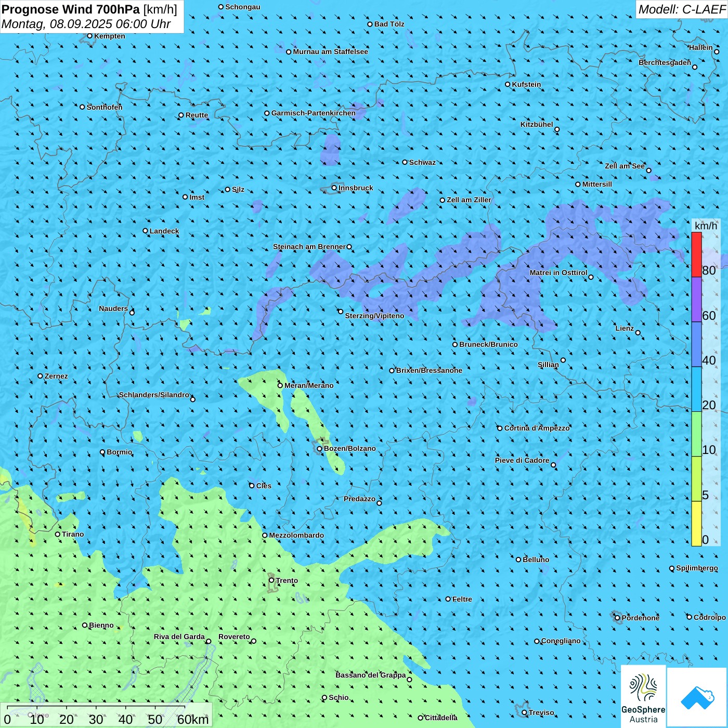Click the Lienz city label
Screen dimensions: 728x728
625,328
